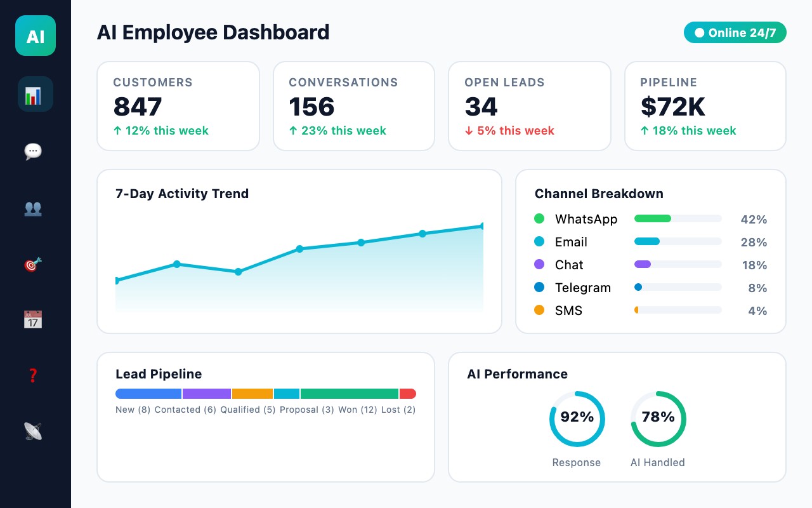Select the dashboard bar-chart icon
Viewport: 812px width, 508px height.
[35, 93]
